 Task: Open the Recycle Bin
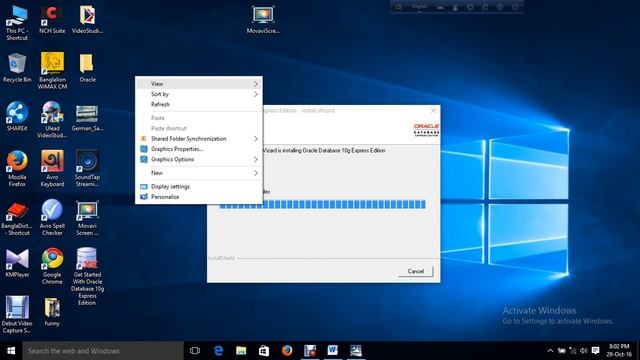pos(17,68)
